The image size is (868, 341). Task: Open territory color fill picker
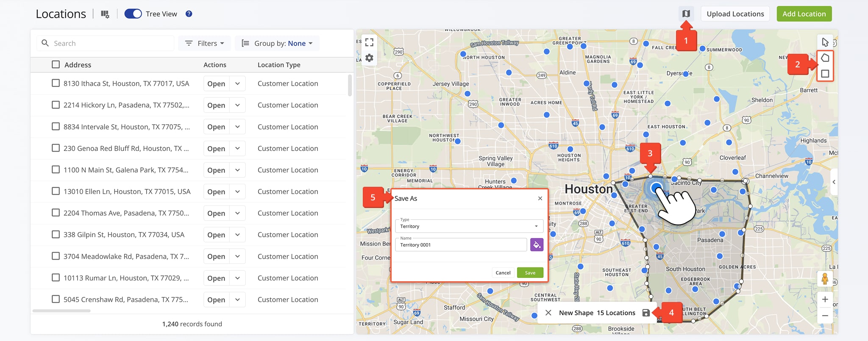(537, 245)
